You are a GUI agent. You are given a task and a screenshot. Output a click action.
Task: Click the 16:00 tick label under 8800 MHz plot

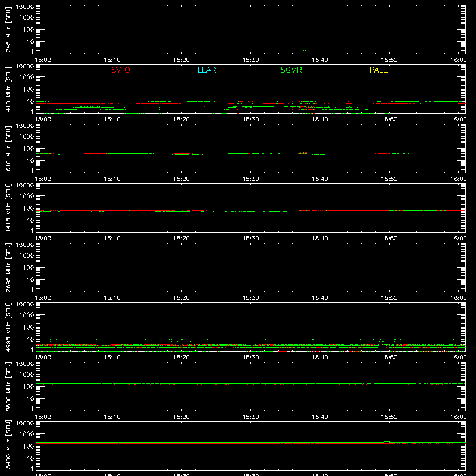click(458, 417)
